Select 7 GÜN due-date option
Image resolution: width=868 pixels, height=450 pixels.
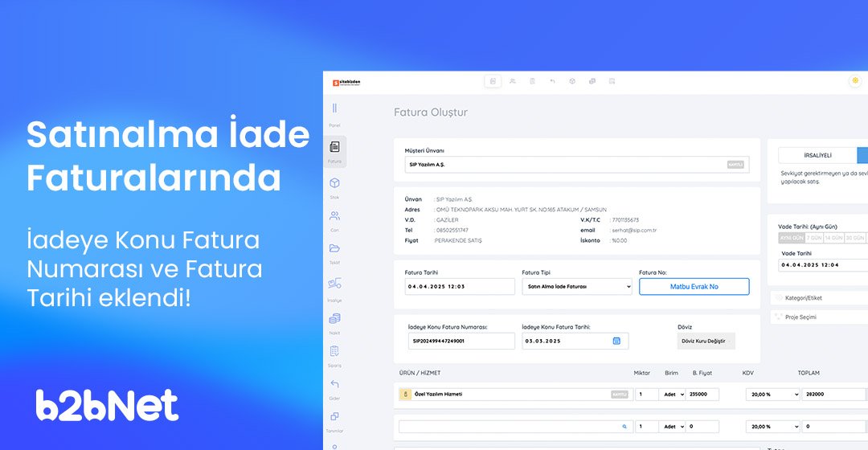coord(813,237)
